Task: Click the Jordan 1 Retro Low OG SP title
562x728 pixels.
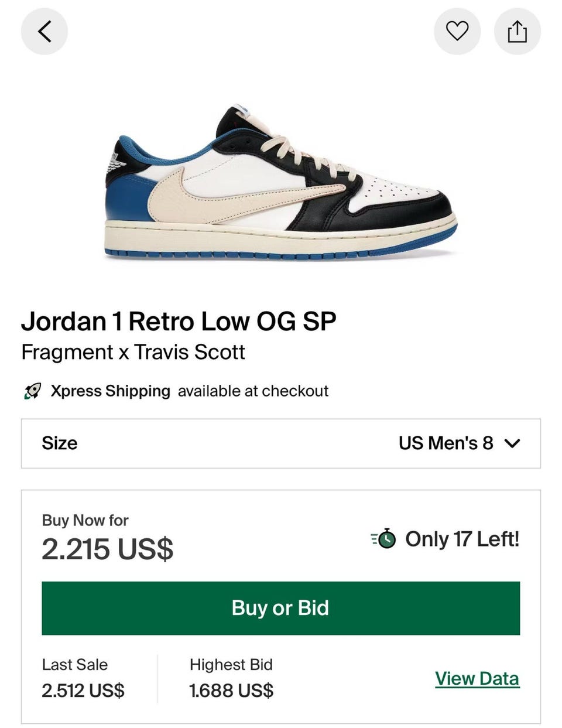Action: (179, 321)
